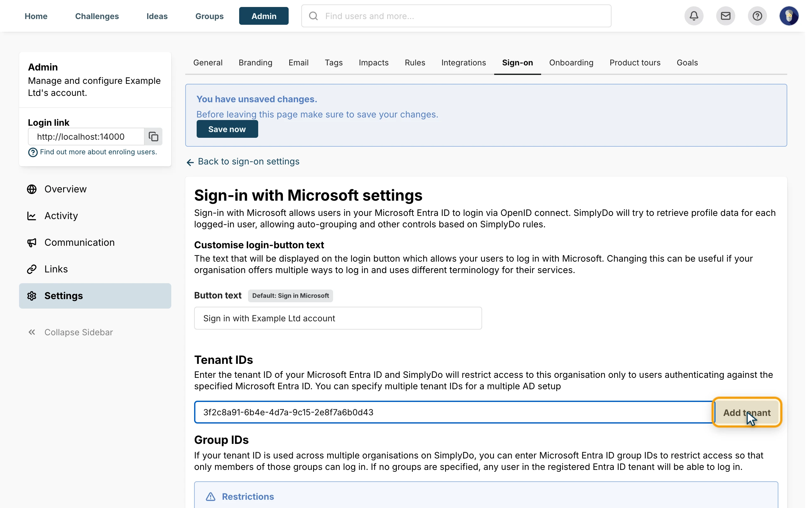Switch to the Tags tab
The image size is (812, 508).
pyautogui.click(x=334, y=63)
